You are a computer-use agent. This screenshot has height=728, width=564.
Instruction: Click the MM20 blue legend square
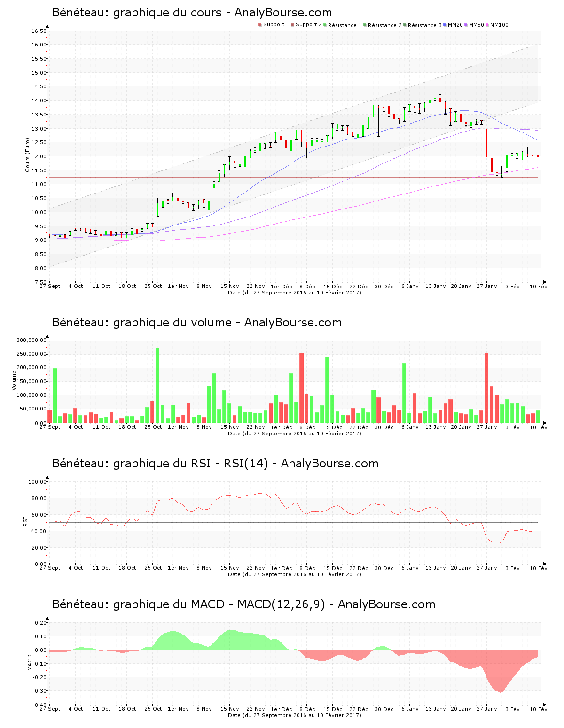click(445, 25)
